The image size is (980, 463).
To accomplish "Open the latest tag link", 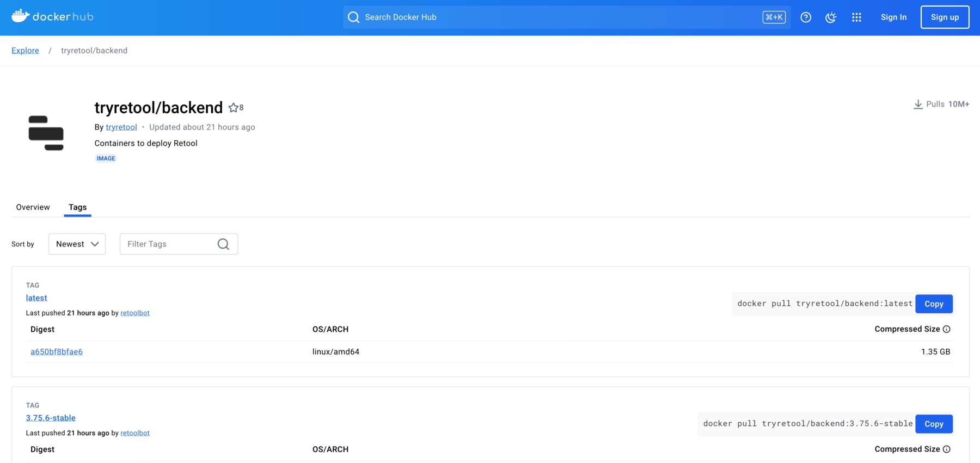I will pyautogui.click(x=36, y=298).
